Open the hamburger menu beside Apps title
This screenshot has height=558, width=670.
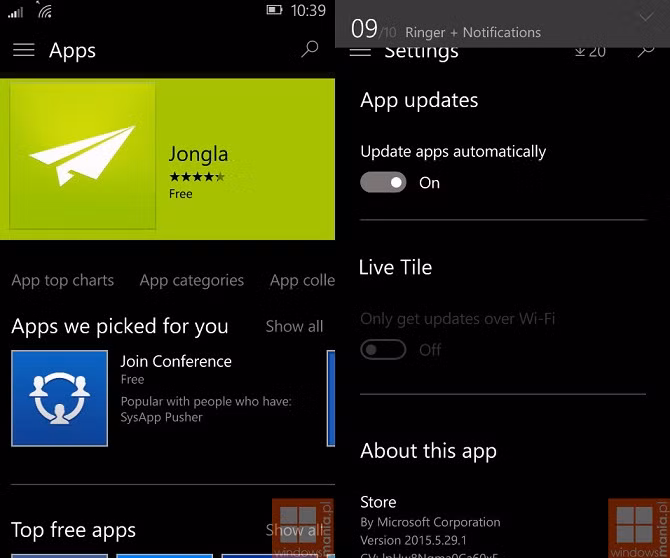pyautogui.click(x=23, y=50)
